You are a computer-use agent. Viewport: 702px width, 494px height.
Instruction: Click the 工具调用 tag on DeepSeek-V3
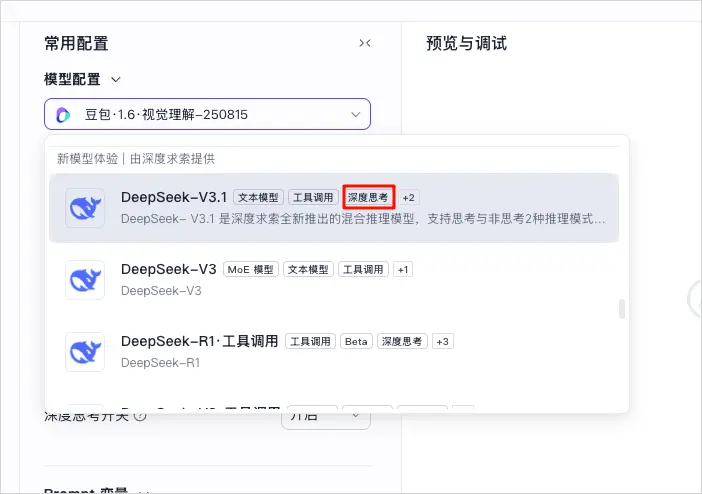(x=363, y=270)
